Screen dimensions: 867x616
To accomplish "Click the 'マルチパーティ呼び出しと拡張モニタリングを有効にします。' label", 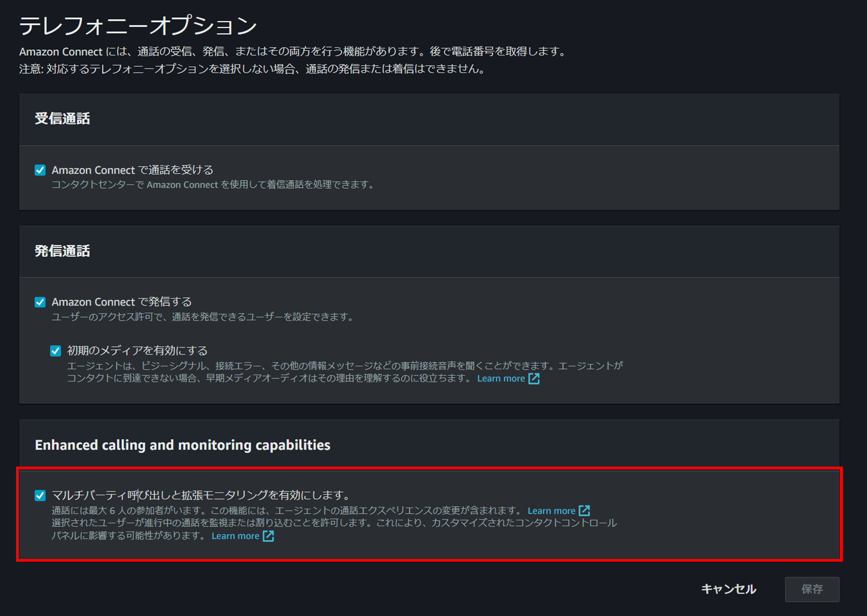I will point(201,495).
